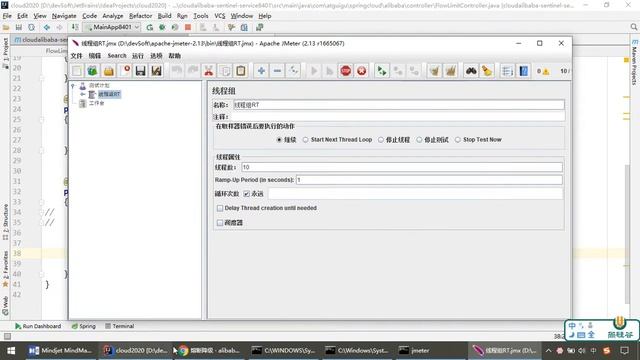This screenshot has width=640, height=360.
Task: Expand all nodes with the plus icon
Action: click(x=261, y=71)
